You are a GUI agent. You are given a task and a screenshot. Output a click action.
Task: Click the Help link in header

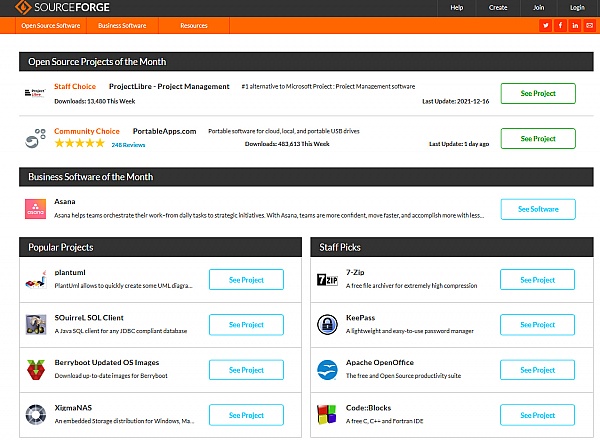click(x=457, y=8)
